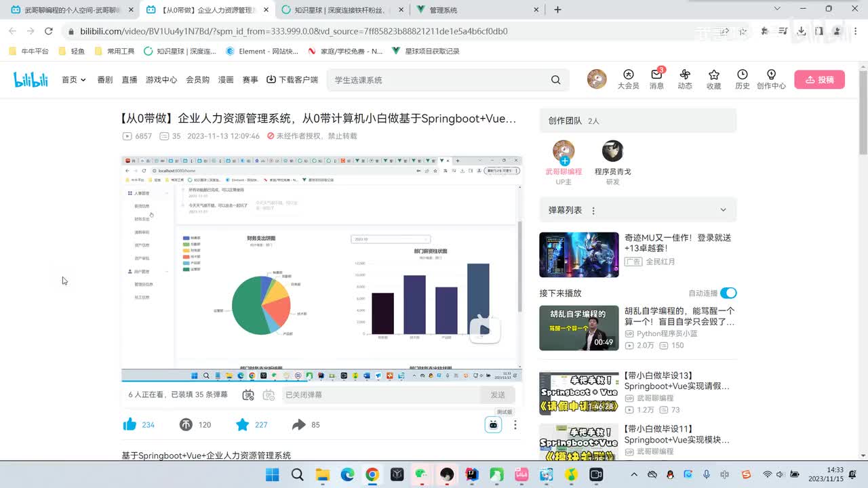Open Chrome three-dot menu

coord(856,31)
